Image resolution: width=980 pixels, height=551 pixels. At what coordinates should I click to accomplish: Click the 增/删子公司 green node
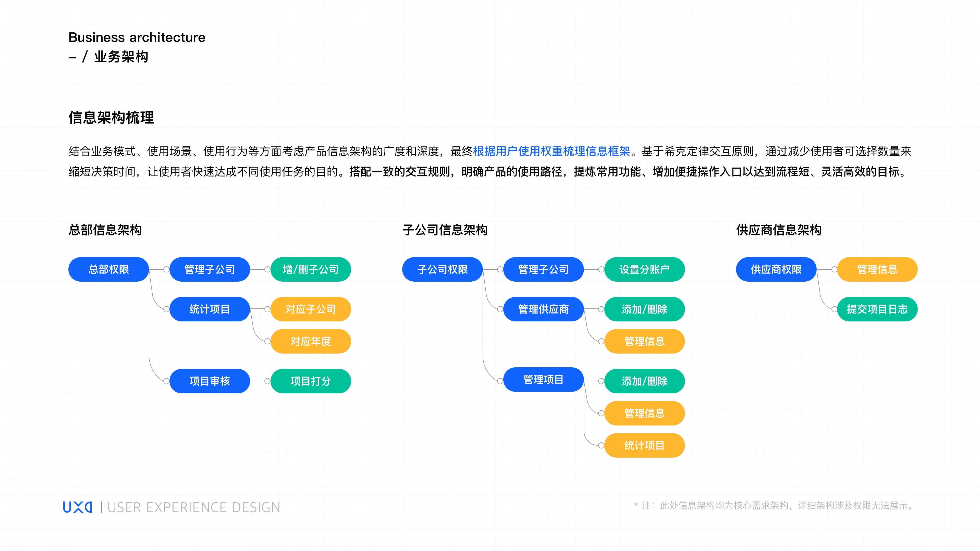[x=310, y=269]
